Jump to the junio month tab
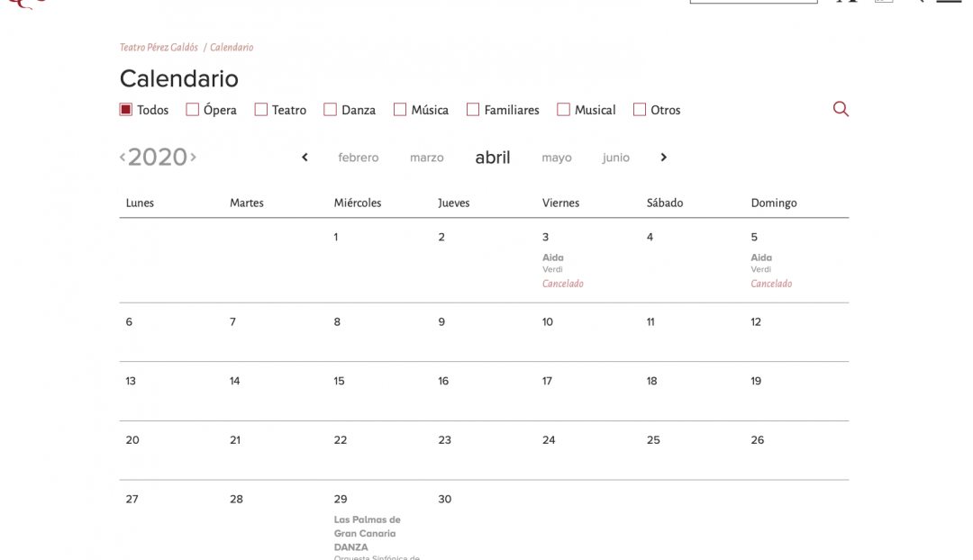This screenshot has width=973, height=560. (616, 158)
